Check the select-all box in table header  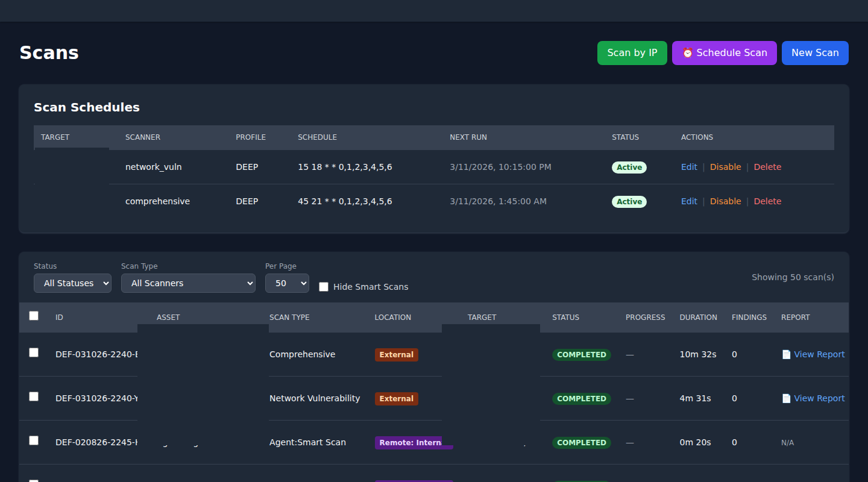point(34,316)
